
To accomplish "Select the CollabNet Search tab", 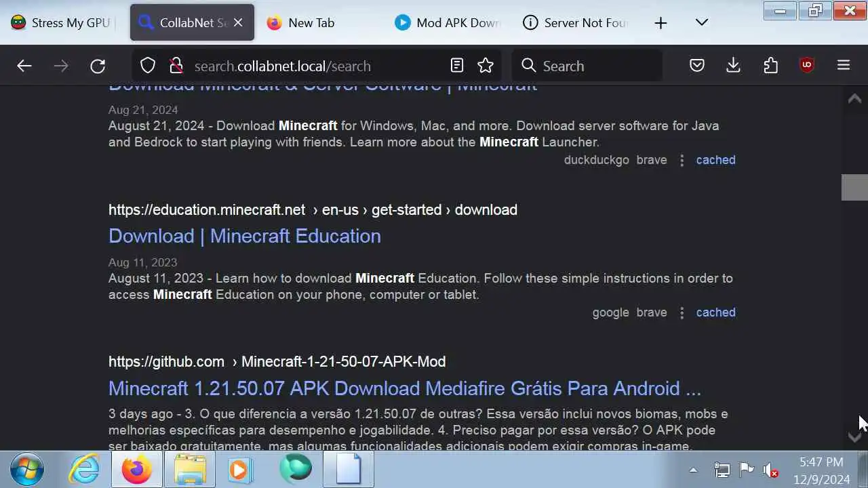I will (193, 23).
